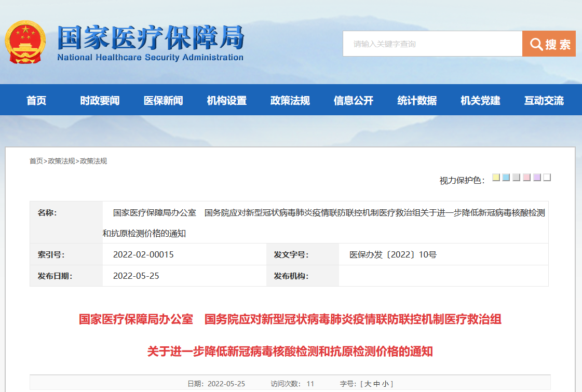
Task: Click the 发布日期 label cell
Action: (66, 276)
